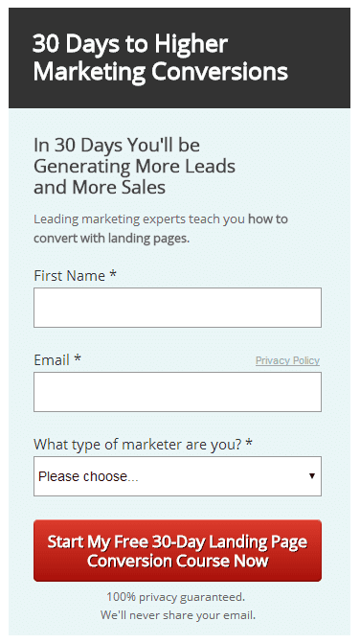This screenshot has height=644, width=360.
Task: Start the Free 30-Day Landing Page Course
Action: (x=177, y=551)
